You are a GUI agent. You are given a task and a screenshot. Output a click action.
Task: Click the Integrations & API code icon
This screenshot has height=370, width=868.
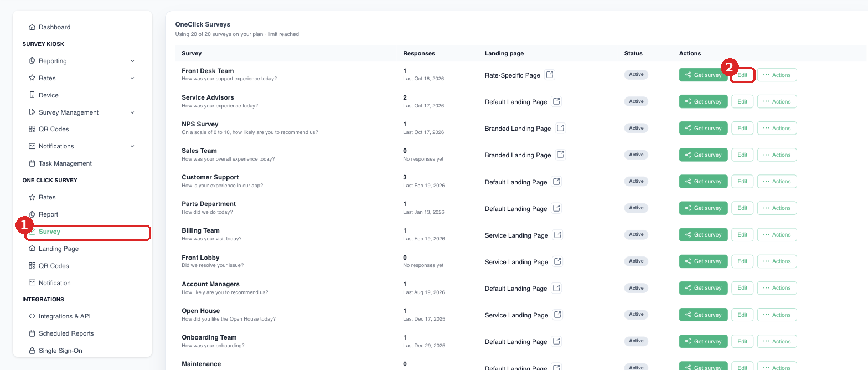point(32,316)
